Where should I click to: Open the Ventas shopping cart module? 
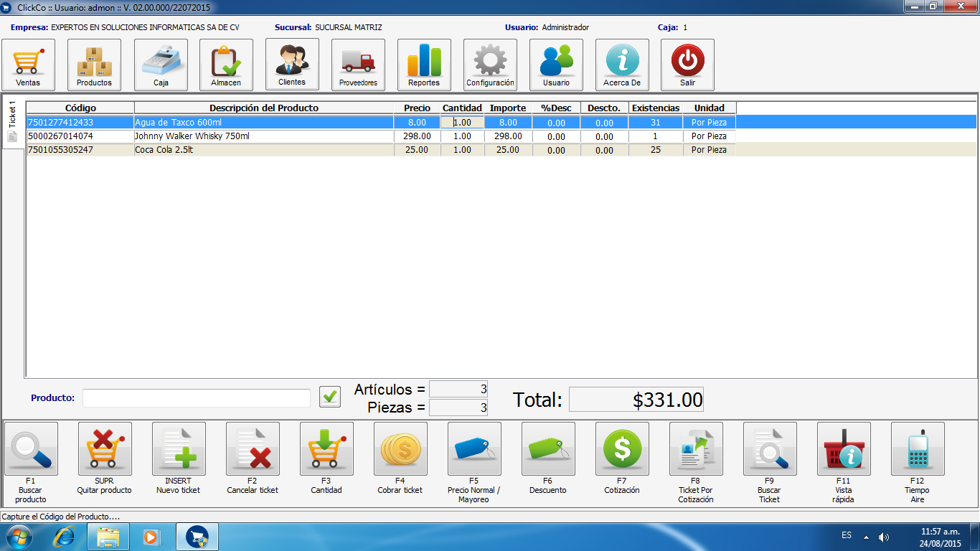point(28,65)
